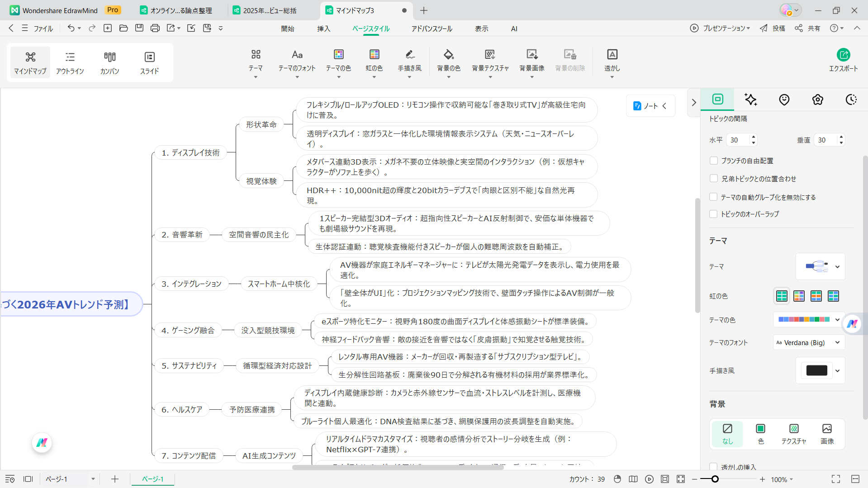Select first rainbow color scheme swatch
868x488 pixels.
(782, 296)
